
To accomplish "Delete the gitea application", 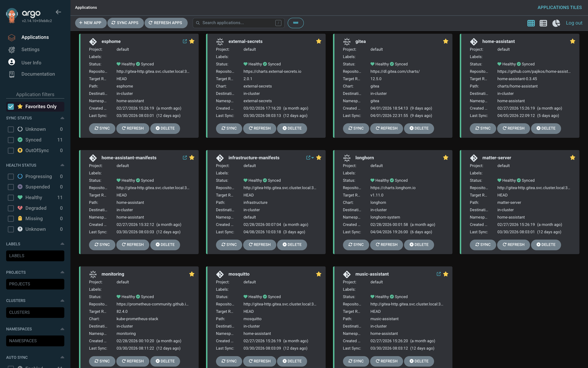I will coord(419,128).
